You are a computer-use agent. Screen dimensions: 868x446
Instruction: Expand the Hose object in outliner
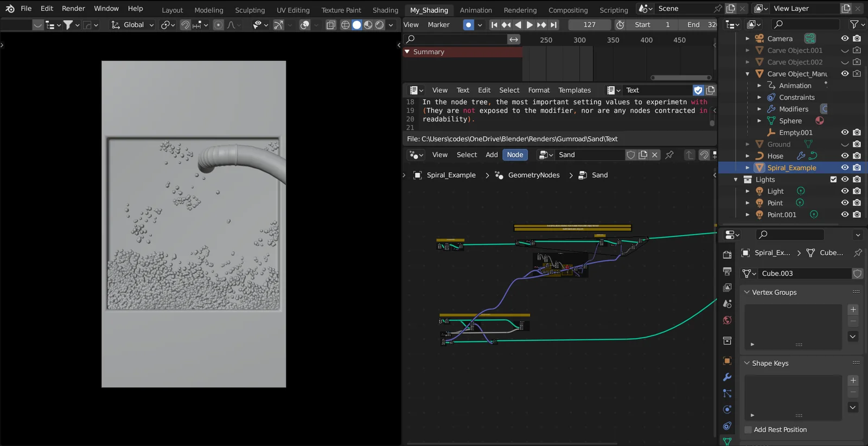748,156
